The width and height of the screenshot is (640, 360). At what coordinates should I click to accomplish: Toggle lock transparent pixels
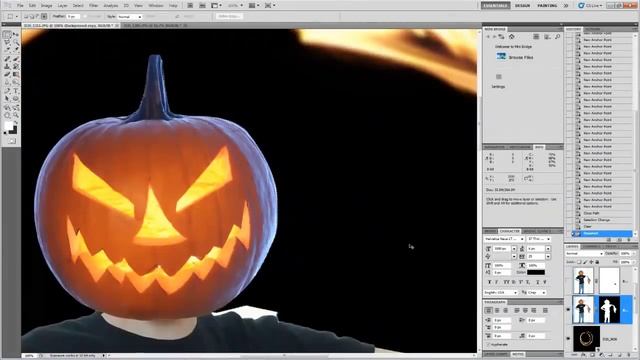click(x=579, y=262)
